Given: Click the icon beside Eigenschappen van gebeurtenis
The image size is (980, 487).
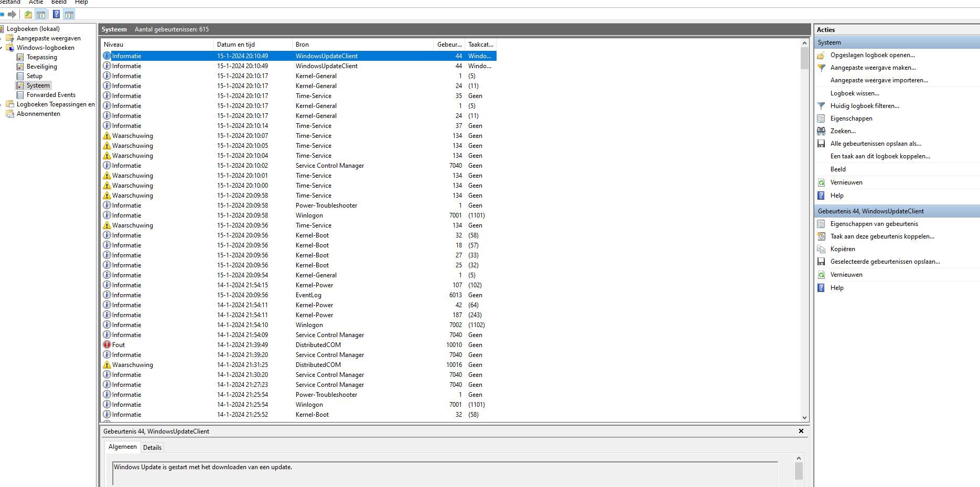Looking at the screenshot, I should click(x=821, y=224).
